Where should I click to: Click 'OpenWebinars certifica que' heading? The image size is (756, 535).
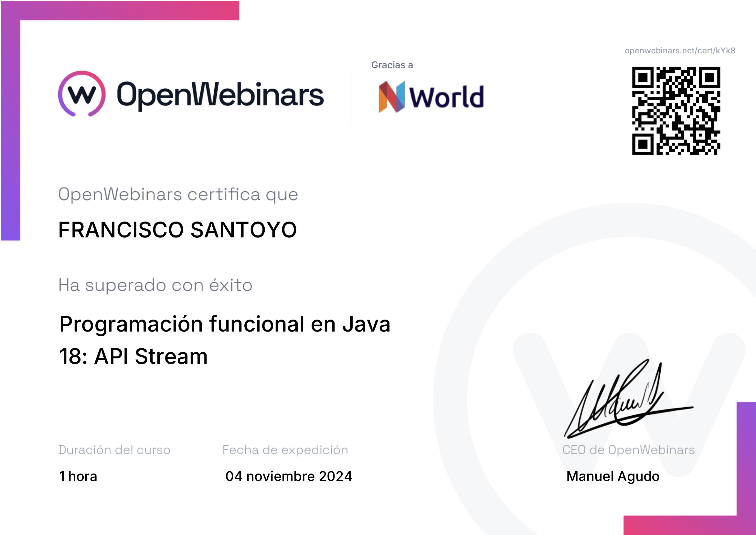pos(178,194)
